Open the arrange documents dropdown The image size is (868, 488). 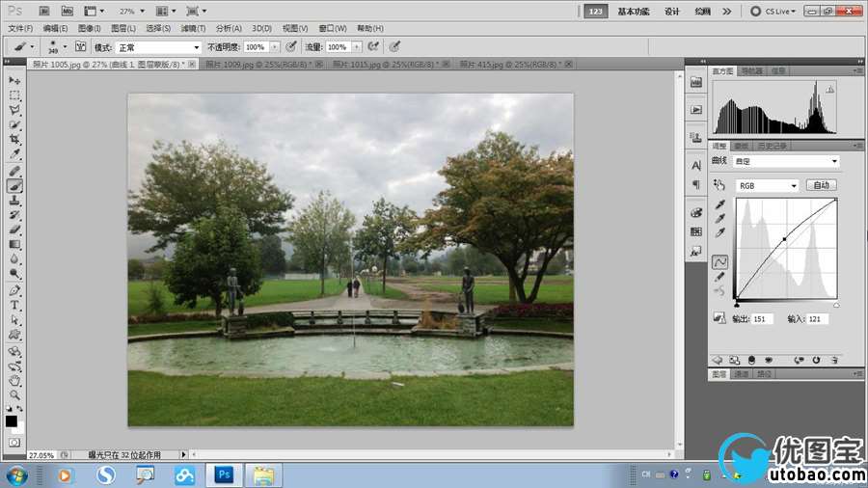[x=166, y=11]
